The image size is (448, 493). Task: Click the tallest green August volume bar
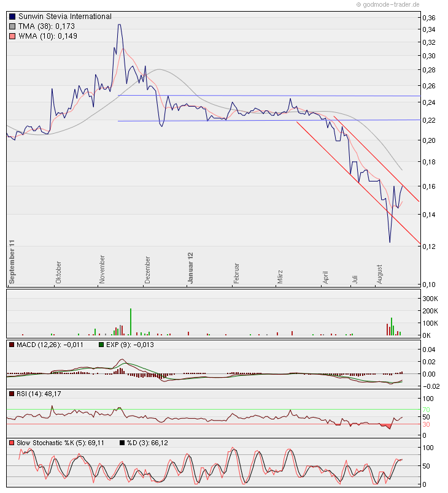[x=392, y=327]
